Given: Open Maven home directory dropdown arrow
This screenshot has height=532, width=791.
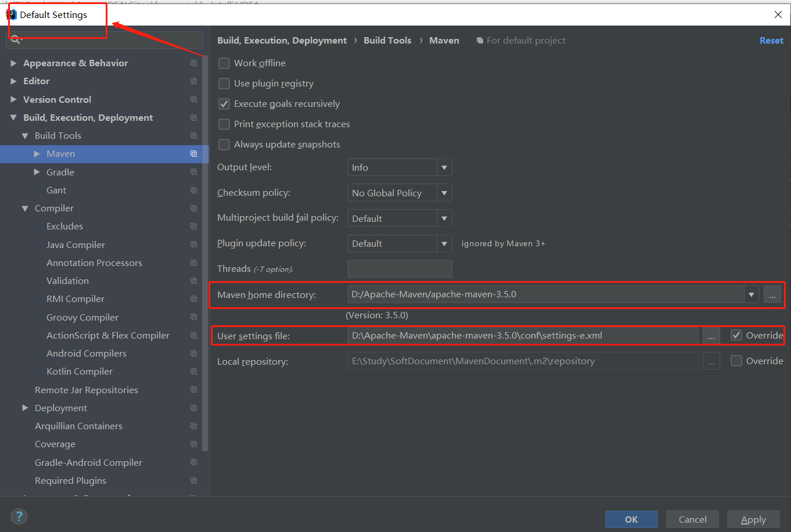Looking at the screenshot, I should coord(752,294).
